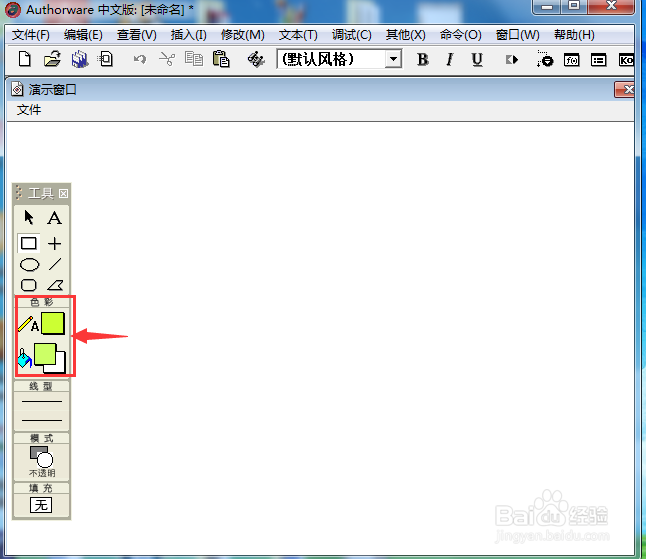
Task: Click the Import icon in toolbar
Action: pyautogui.click(x=106, y=59)
